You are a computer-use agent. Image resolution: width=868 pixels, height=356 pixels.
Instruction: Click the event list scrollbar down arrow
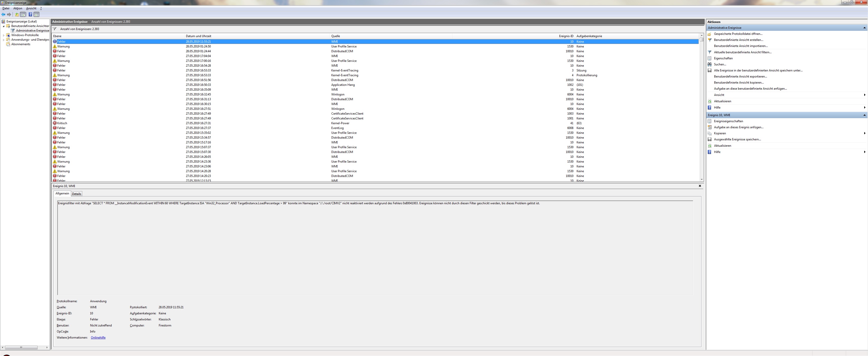click(x=701, y=179)
